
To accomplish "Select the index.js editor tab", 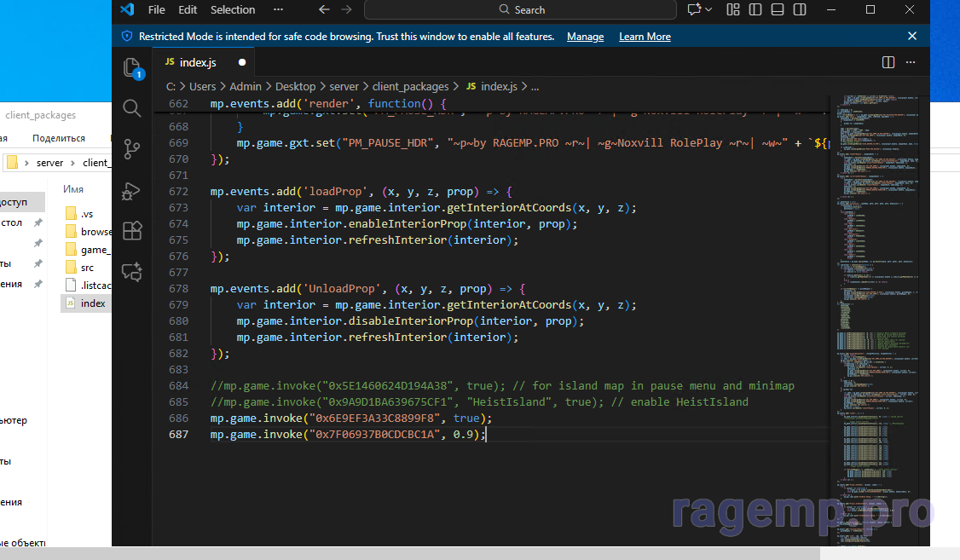I will pos(198,62).
